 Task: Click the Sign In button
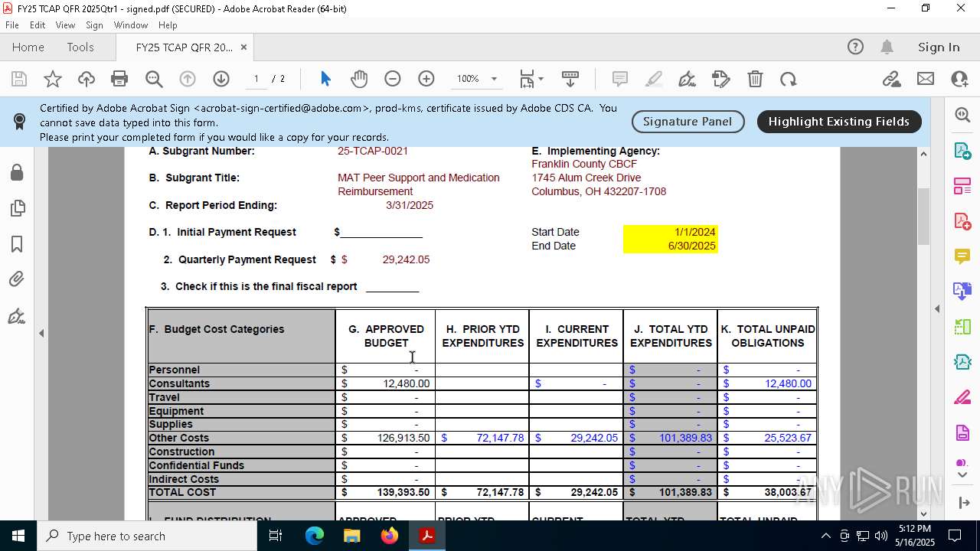(939, 47)
